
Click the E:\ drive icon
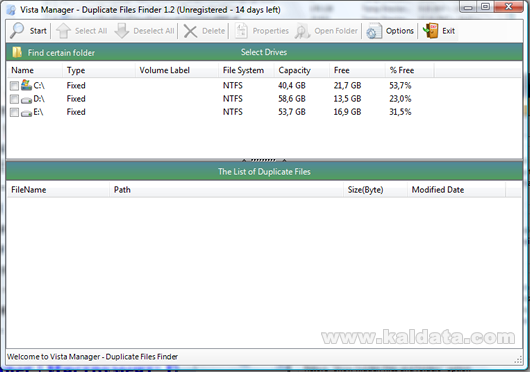[26, 113]
